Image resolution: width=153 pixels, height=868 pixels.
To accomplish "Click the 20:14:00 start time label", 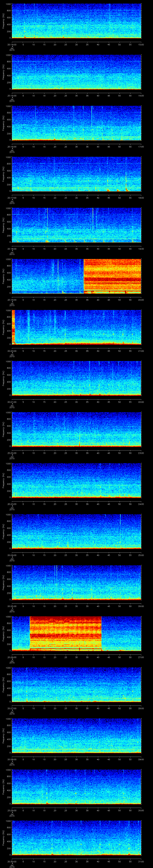I will tap(12, 44).
